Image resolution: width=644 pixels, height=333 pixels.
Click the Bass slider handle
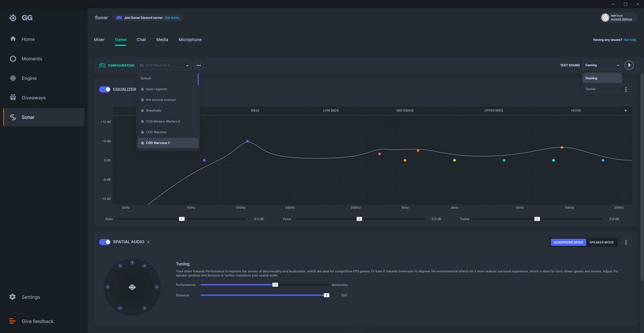(x=182, y=219)
